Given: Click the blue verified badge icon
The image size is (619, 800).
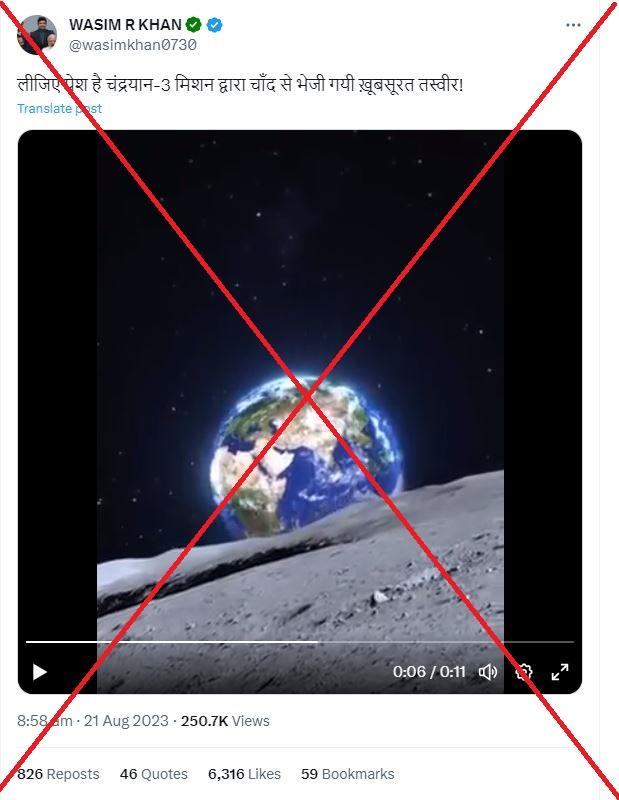Looking at the screenshot, I should 214,24.
